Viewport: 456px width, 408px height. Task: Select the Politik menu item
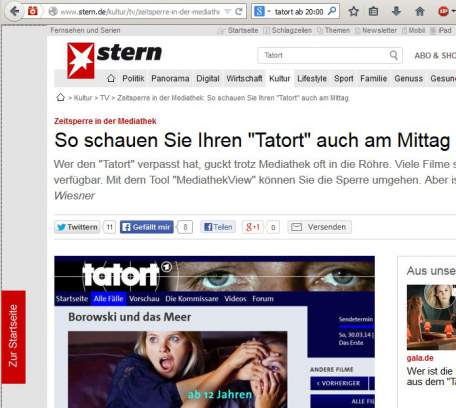[x=133, y=79]
